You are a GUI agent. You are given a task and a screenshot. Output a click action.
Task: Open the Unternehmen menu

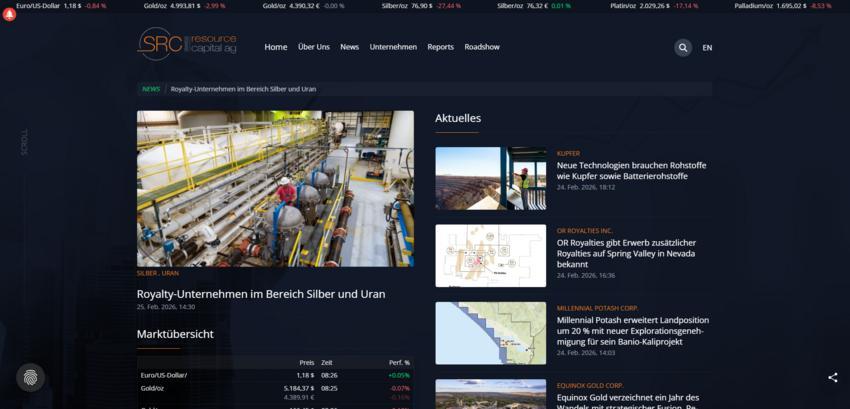[394, 47]
